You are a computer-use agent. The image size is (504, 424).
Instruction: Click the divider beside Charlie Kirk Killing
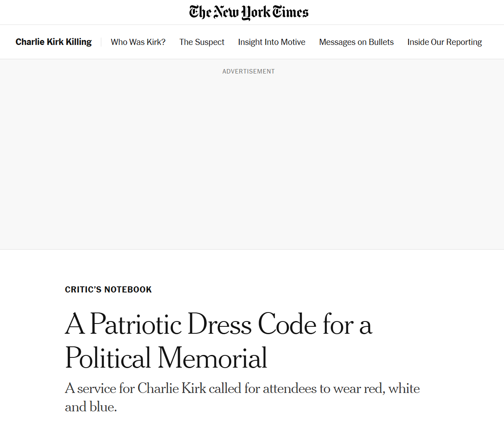click(x=101, y=42)
